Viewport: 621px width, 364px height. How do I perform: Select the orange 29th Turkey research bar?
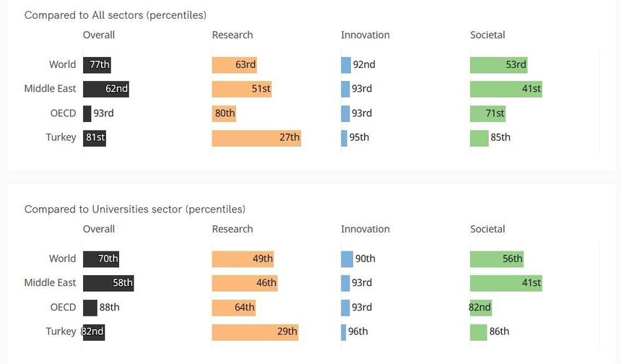[255, 332]
